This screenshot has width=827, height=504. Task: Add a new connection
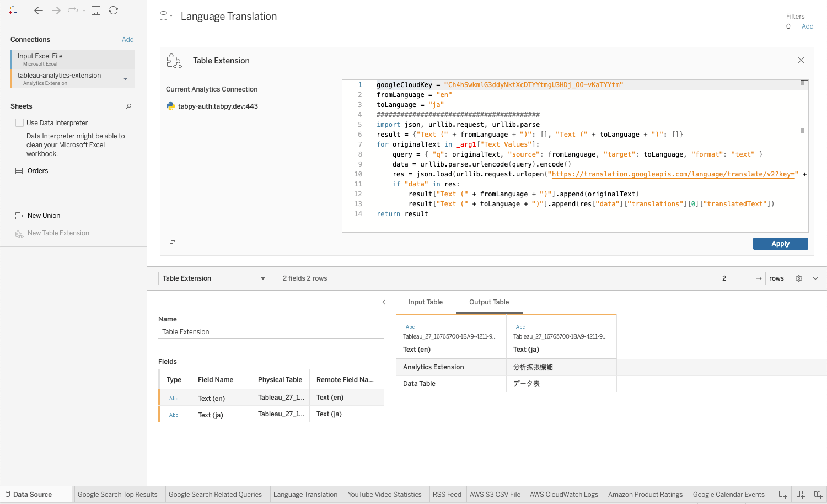pos(128,40)
